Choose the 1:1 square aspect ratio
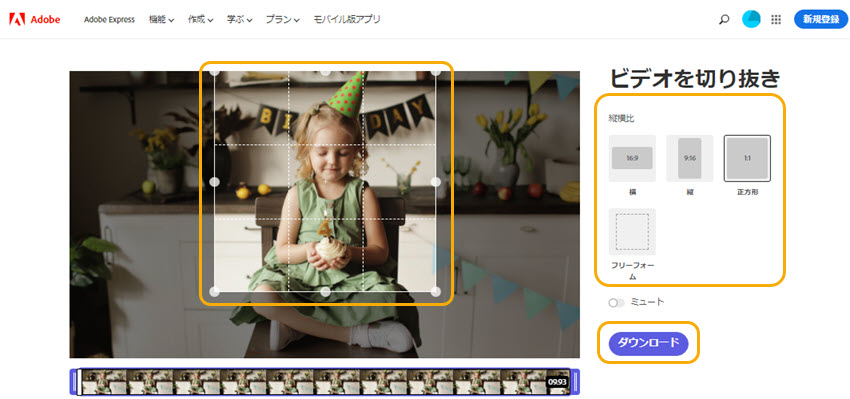 point(747,158)
